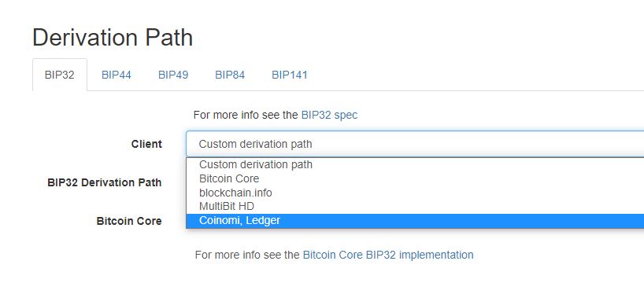Image resolution: width=644 pixels, height=283 pixels.
Task: Go to the BIP141 tab
Action: point(290,75)
